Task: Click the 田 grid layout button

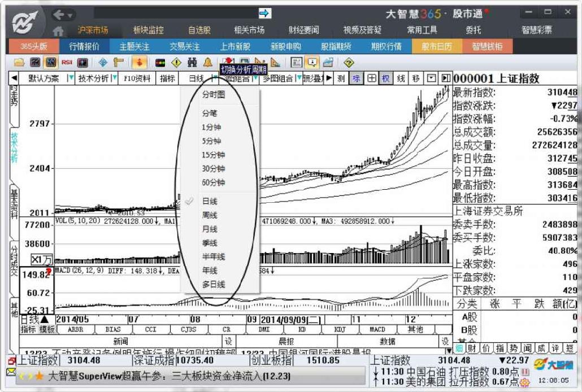Action: [372, 79]
